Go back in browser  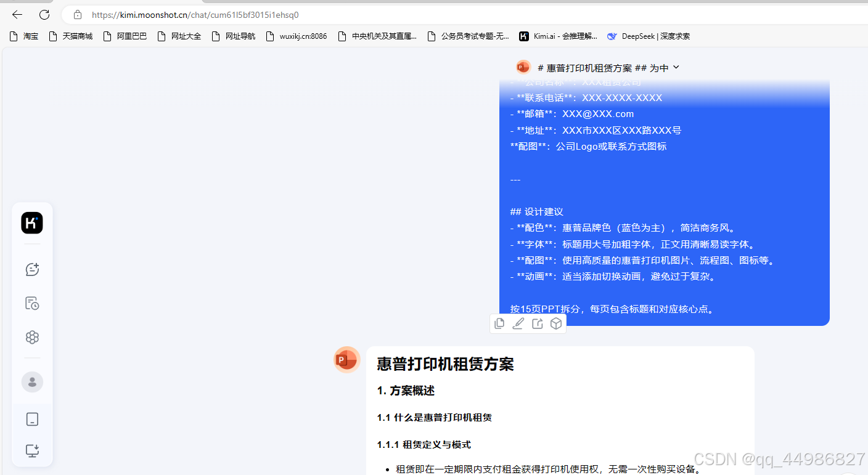17,15
